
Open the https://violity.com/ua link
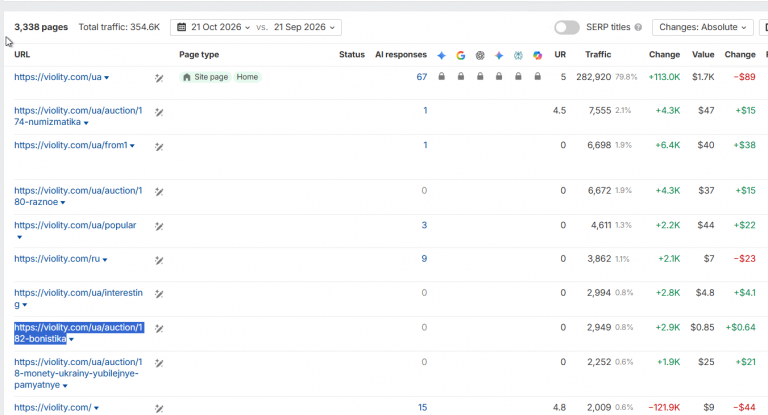pyautogui.click(x=58, y=77)
